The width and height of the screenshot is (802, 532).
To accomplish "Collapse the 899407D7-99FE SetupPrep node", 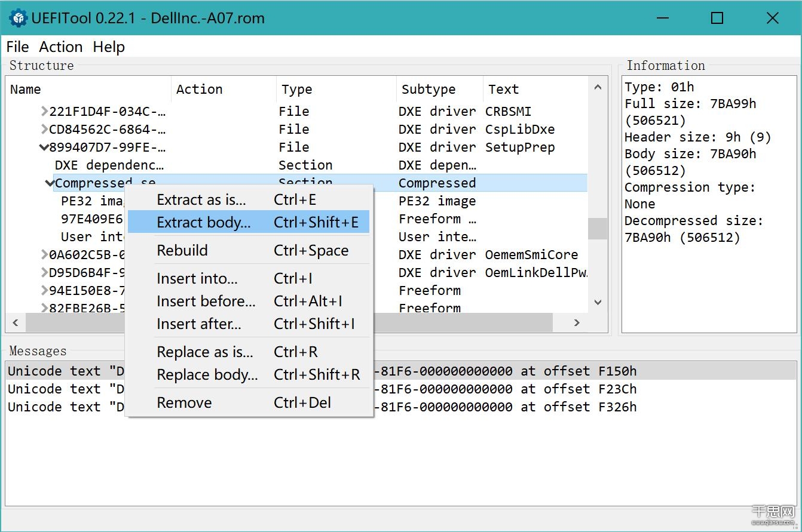I will pos(44,147).
